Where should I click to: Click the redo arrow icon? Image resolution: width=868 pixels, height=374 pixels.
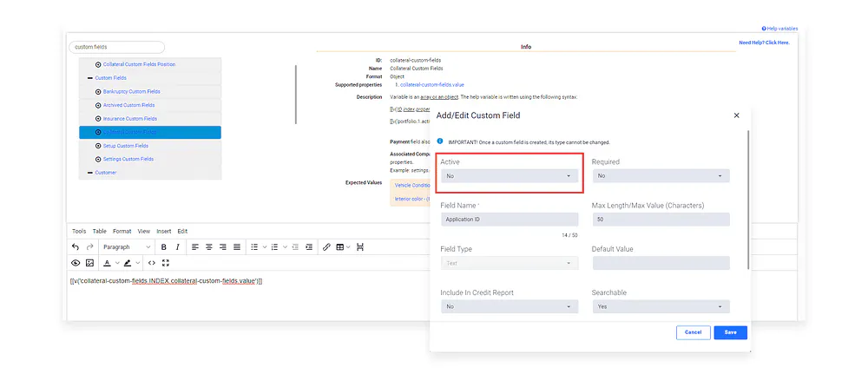89,247
